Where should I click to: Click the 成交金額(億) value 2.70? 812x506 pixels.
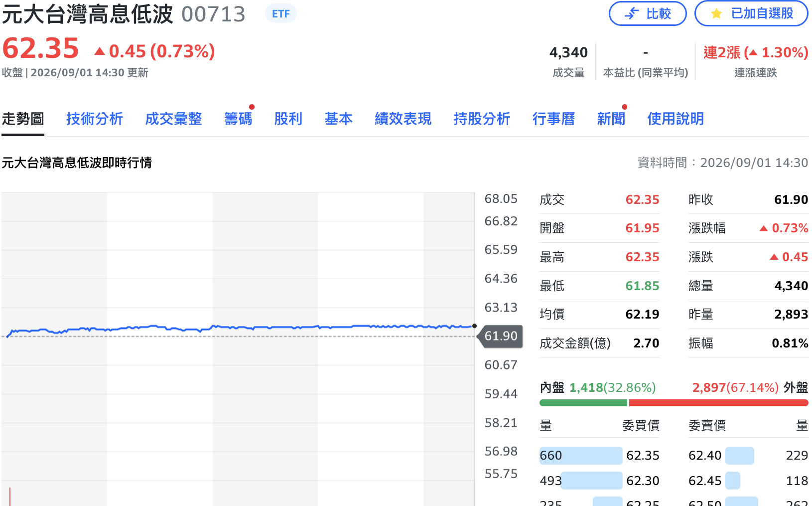click(646, 343)
